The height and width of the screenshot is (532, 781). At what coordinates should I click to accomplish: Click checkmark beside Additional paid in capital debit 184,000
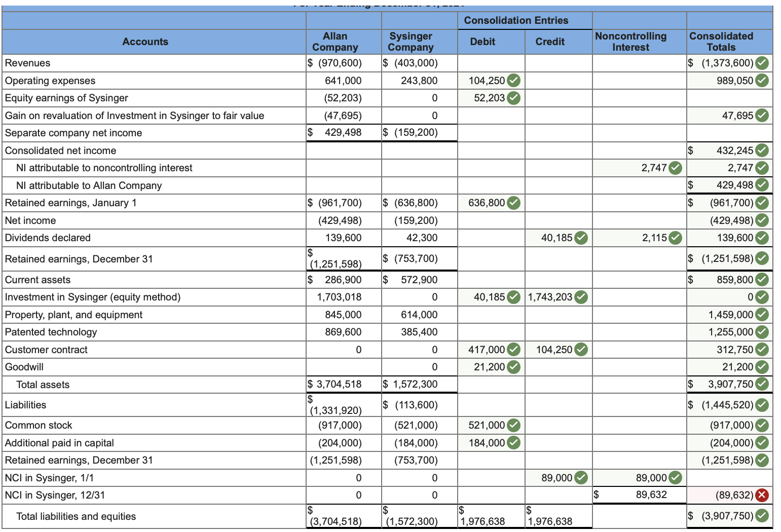coord(513,443)
